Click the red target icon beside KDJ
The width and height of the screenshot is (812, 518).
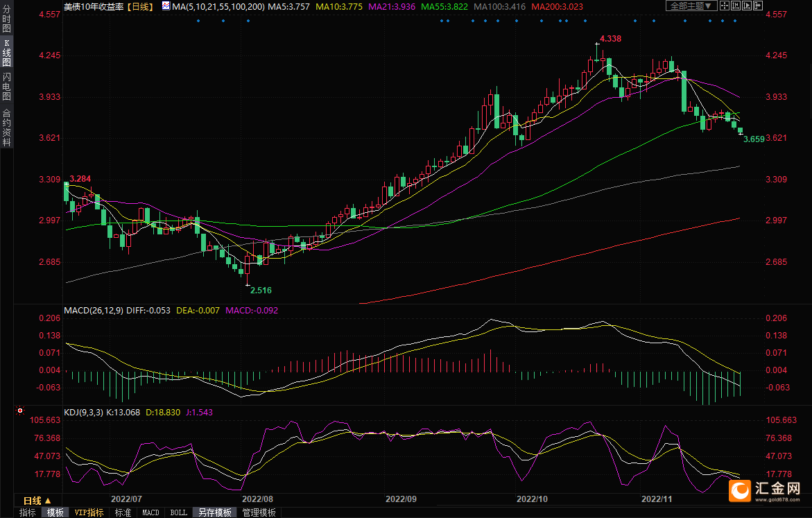pyautogui.click(x=20, y=411)
